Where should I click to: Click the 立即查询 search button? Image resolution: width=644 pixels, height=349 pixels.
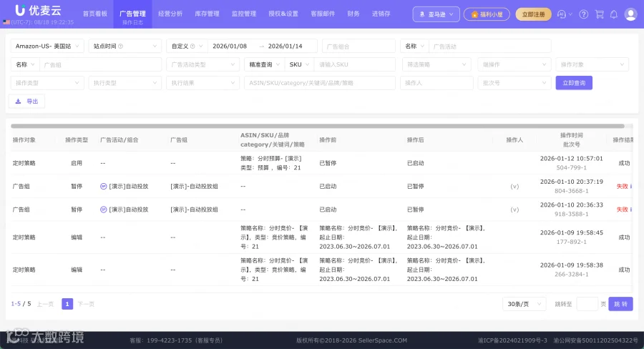(574, 83)
